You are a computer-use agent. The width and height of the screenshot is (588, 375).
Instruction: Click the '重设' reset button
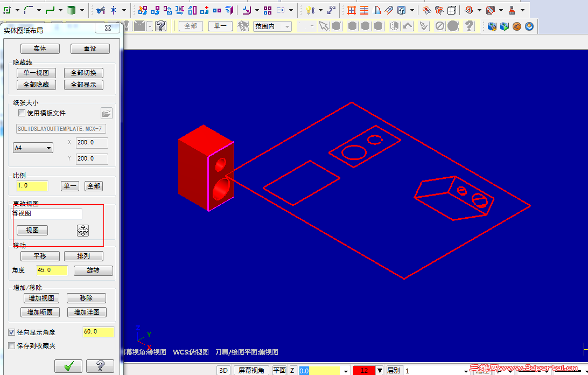pyautogui.click(x=90, y=48)
